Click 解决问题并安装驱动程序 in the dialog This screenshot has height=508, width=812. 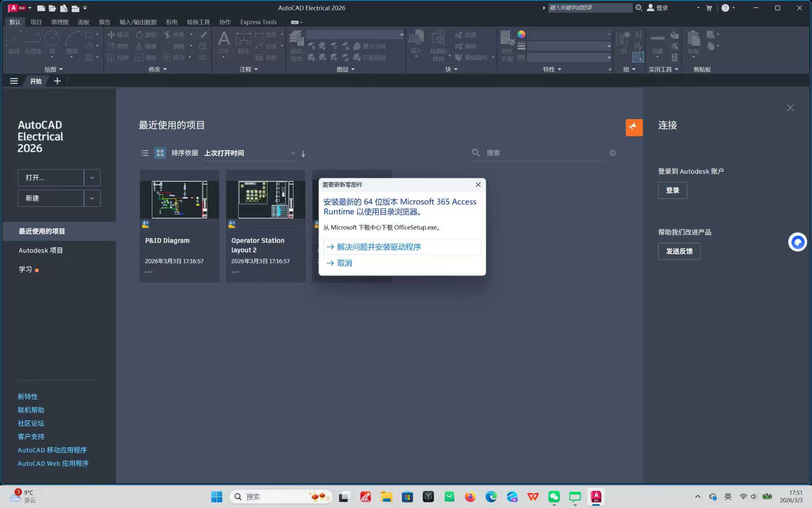tap(379, 247)
